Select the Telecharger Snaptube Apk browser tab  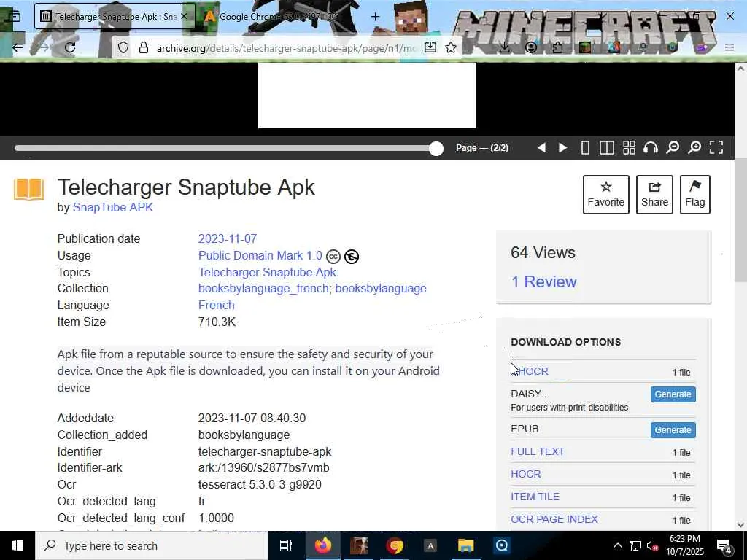click(115, 16)
